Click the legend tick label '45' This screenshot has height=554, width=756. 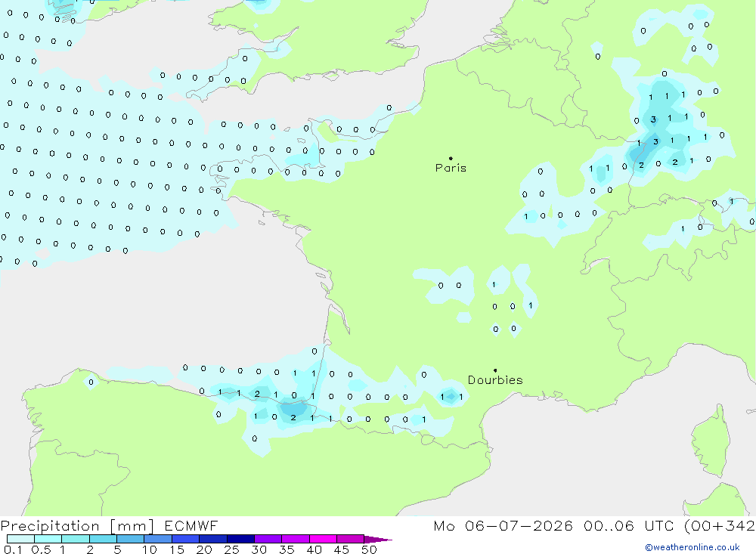(x=342, y=549)
